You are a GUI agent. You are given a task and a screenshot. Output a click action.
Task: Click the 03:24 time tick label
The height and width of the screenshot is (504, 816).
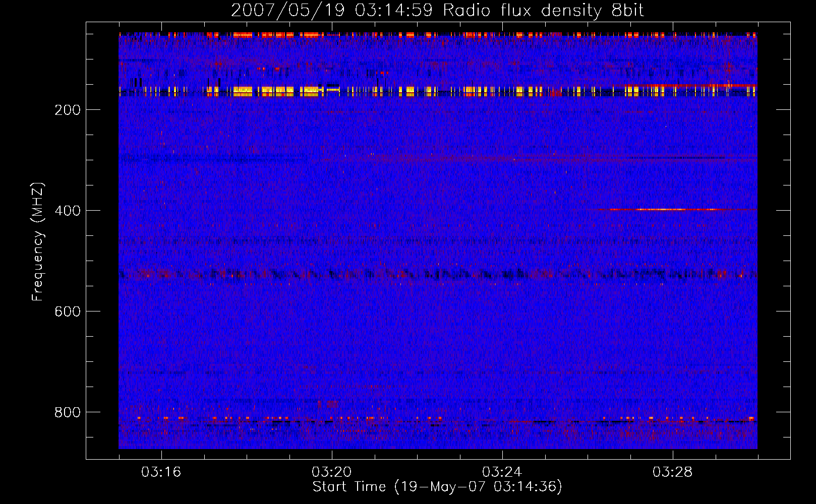point(502,472)
